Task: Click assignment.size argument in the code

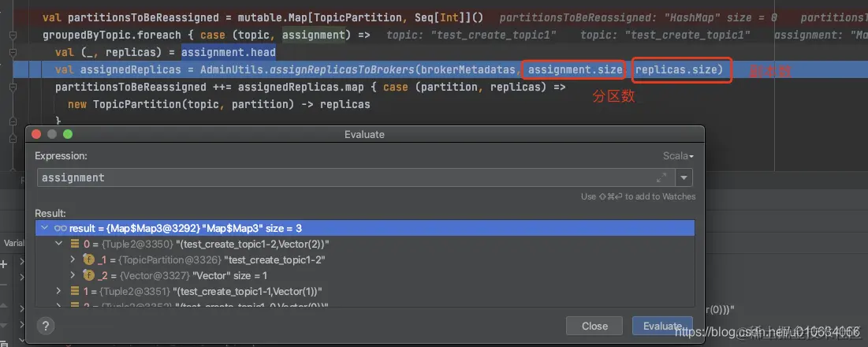Action: pyautogui.click(x=576, y=70)
